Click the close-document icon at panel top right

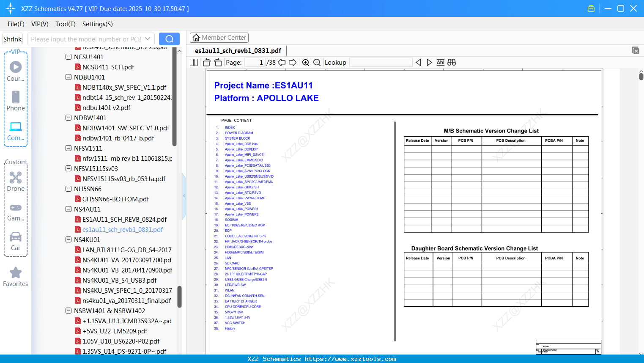point(636,50)
